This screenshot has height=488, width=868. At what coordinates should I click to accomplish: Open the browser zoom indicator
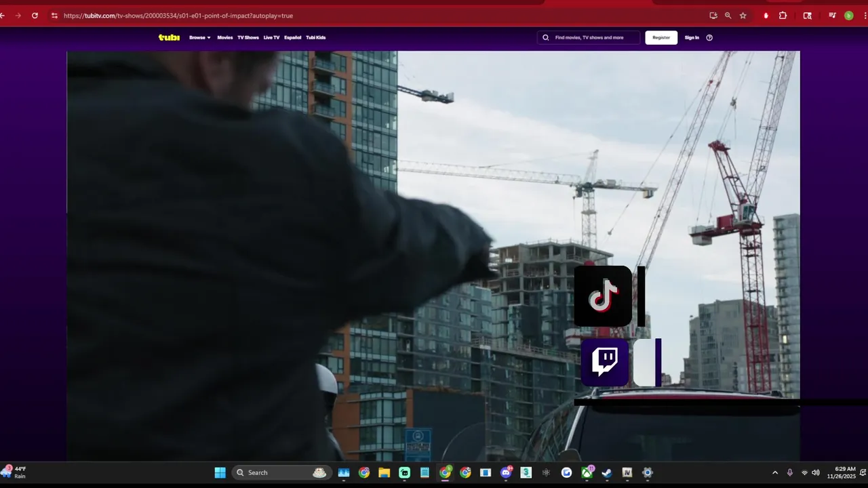pyautogui.click(x=728, y=16)
